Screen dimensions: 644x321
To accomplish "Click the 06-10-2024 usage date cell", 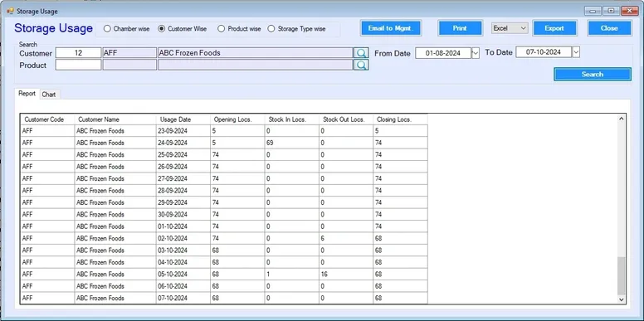I will coord(183,285).
